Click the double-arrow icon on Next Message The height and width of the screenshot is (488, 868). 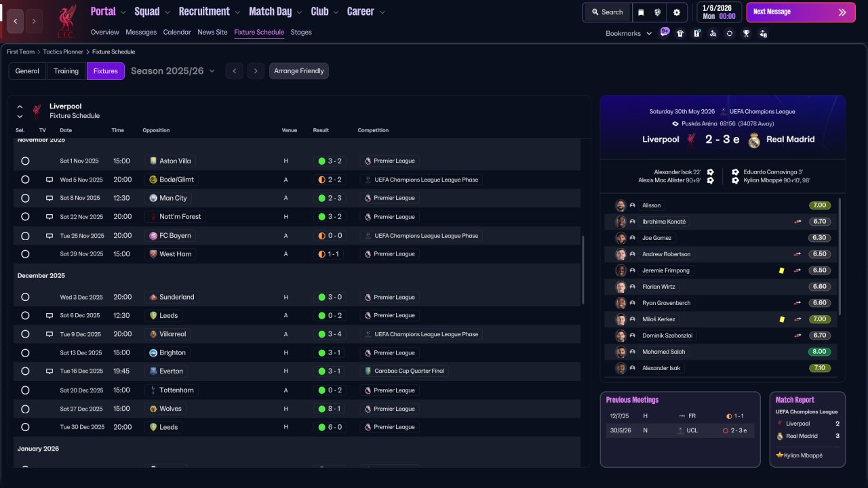tap(842, 12)
